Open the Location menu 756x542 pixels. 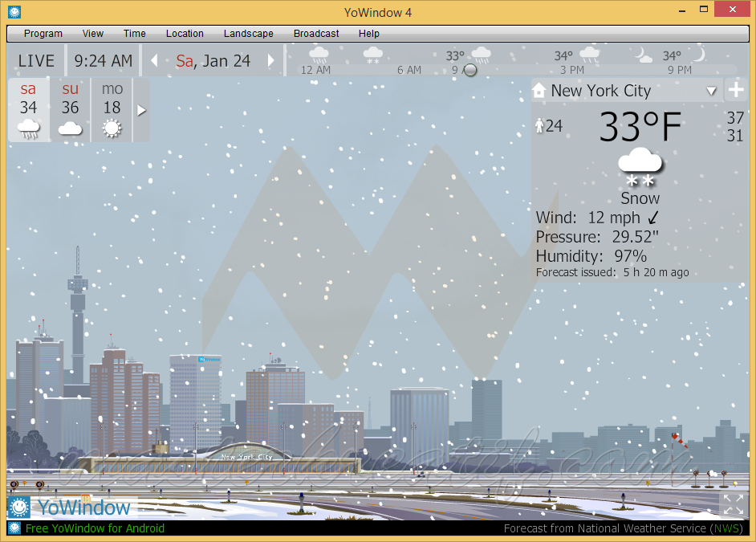pos(185,34)
